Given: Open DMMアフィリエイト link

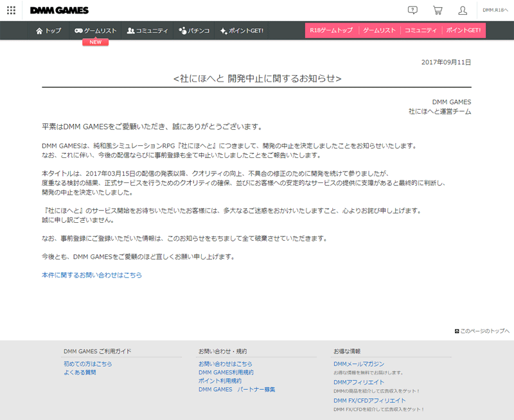Looking at the screenshot, I should pyautogui.click(x=359, y=382).
